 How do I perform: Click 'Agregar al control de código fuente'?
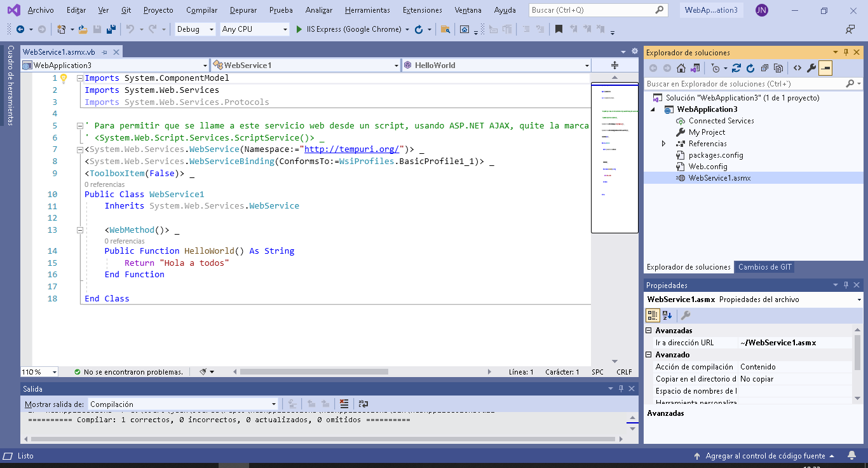(765, 456)
